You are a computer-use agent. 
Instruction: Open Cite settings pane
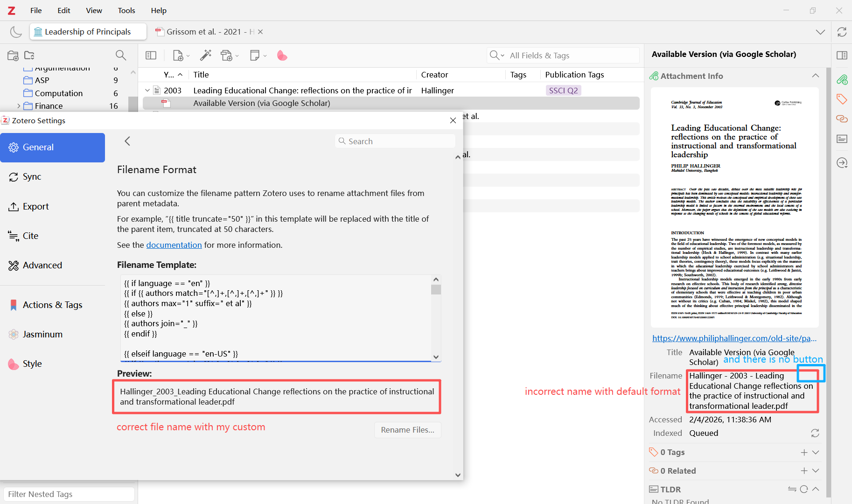pos(53,236)
